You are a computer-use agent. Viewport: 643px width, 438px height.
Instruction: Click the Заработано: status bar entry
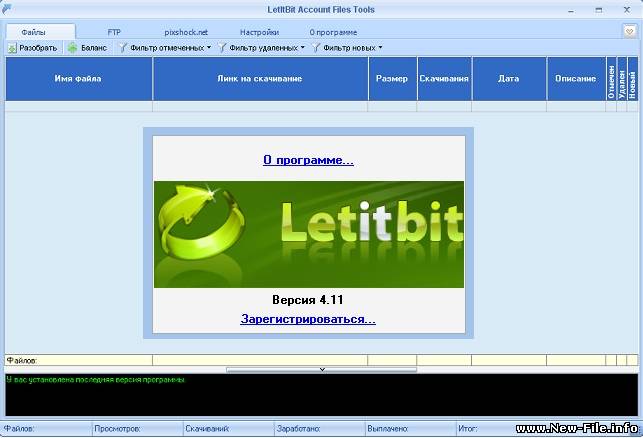(299, 429)
